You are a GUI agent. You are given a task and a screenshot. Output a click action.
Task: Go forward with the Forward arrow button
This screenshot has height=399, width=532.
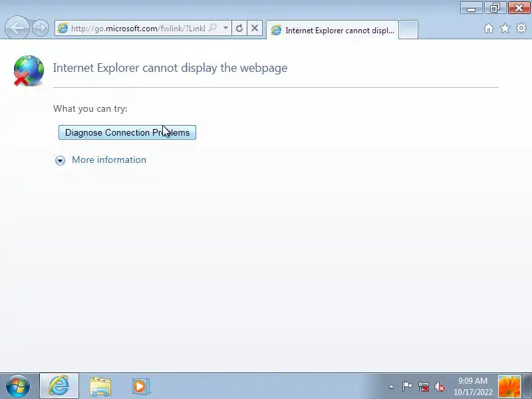pos(41,28)
